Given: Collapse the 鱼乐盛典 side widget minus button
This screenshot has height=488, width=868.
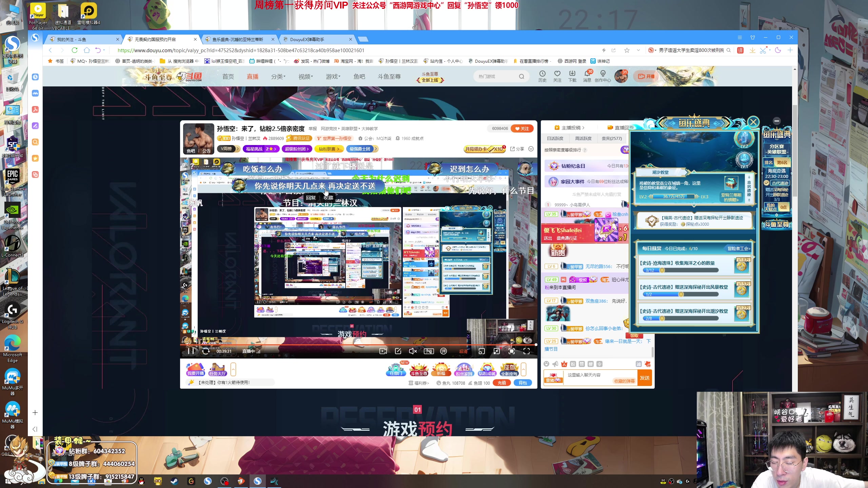Looking at the screenshot, I should click(x=777, y=121).
